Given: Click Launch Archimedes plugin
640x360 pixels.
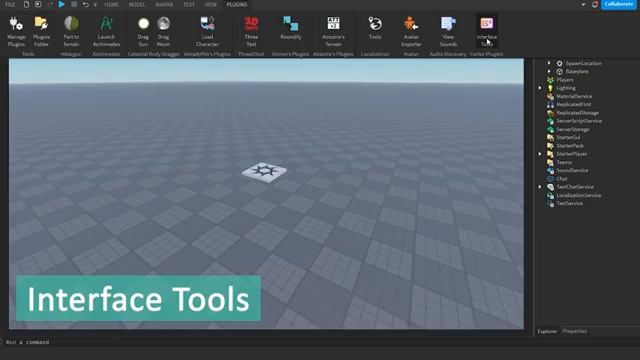Looking at the screenshot, I should pyautogui.click(x=106, y=31).
